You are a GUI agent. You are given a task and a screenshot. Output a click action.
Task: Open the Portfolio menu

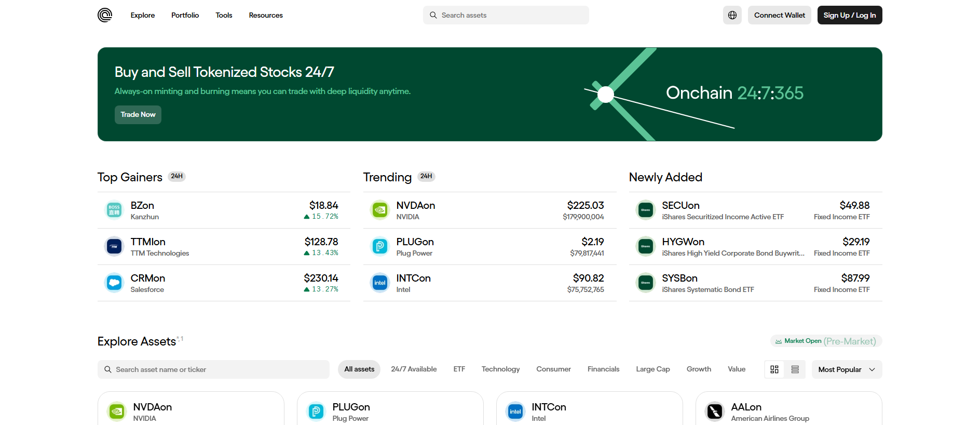185,15
